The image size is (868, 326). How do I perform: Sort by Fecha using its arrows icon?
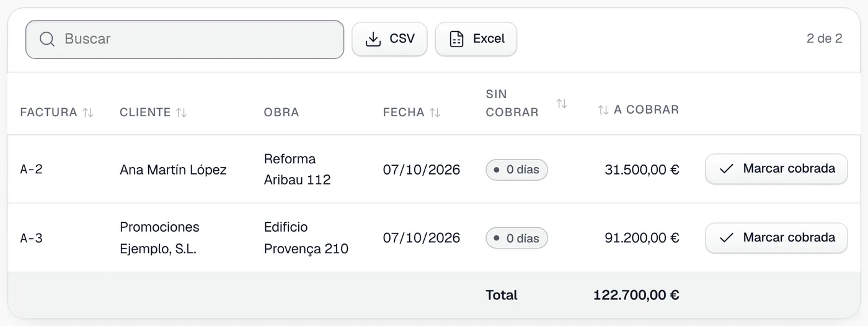(x=435, y=112)
